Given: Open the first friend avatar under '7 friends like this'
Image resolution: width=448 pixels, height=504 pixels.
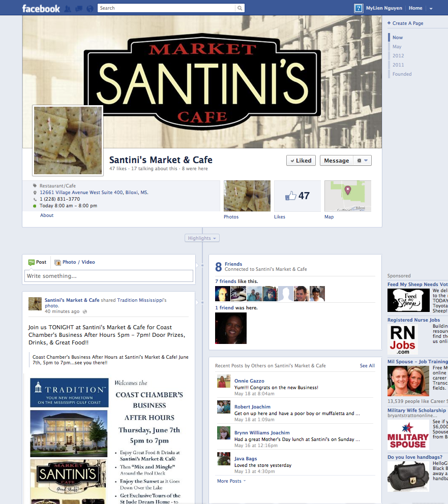Looking at the screenshot, I should point(223,294).
